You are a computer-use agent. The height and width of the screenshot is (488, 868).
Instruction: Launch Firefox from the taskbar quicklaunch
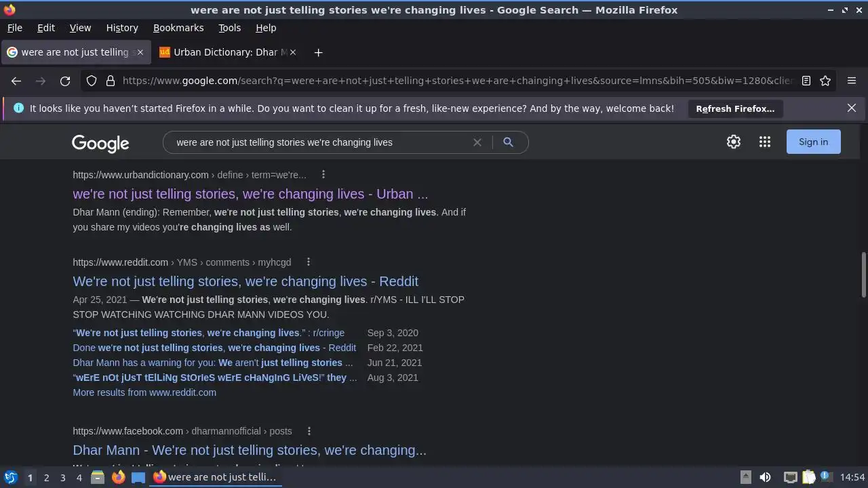118,477
